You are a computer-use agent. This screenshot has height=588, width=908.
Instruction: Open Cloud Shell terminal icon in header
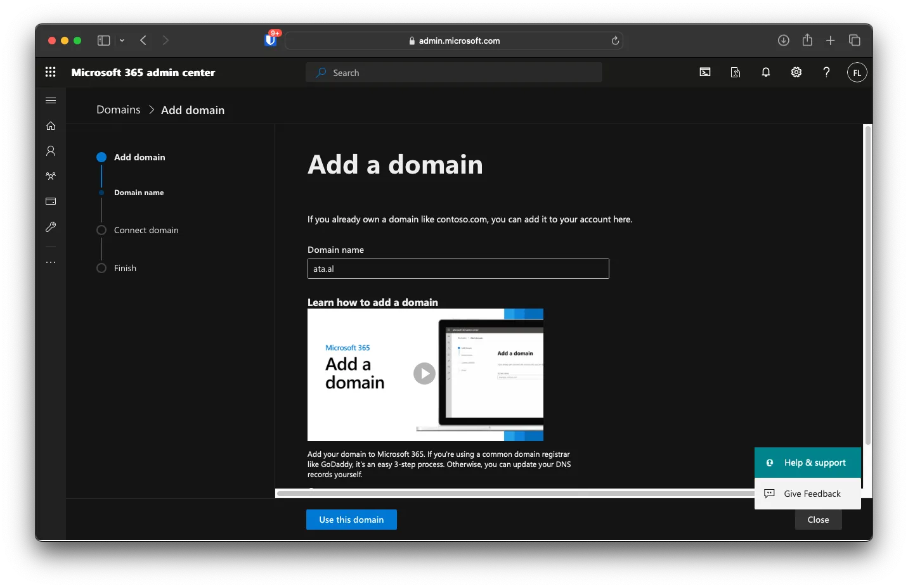pyautogui.click(x=705, y=72)
